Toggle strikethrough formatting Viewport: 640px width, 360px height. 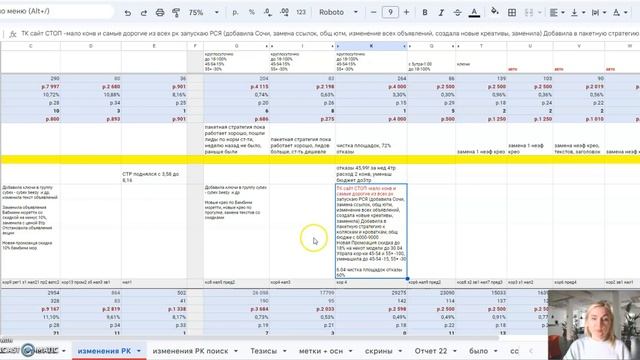[457, 13]
